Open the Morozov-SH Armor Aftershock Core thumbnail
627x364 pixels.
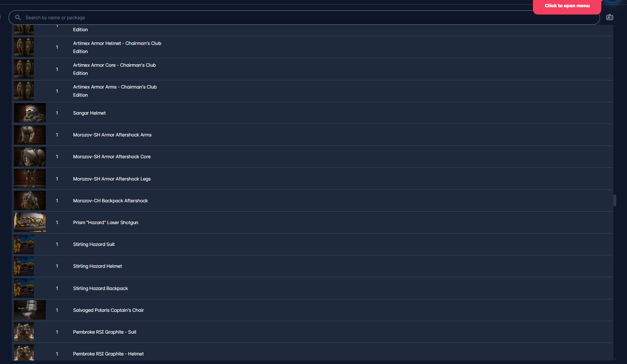[30, 157]
